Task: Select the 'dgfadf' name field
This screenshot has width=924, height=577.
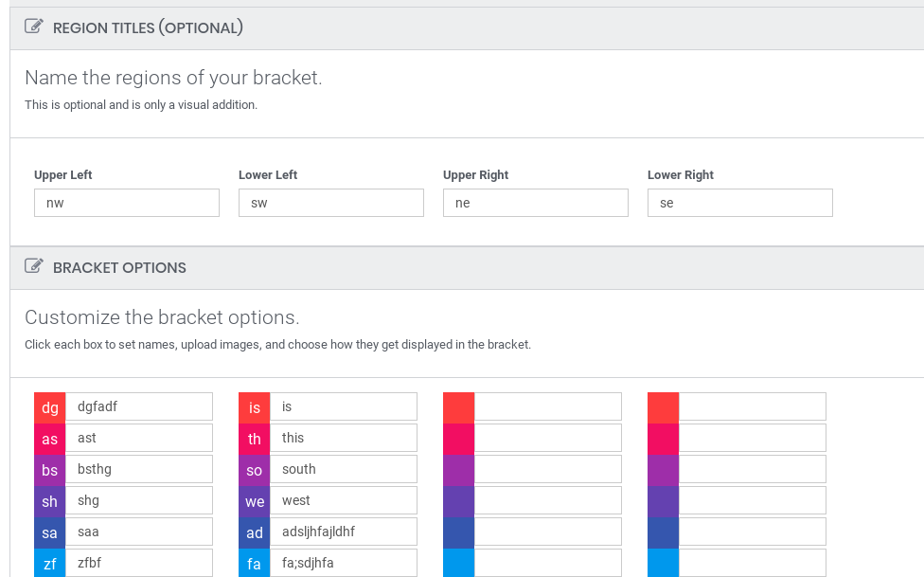Action: 139,406
